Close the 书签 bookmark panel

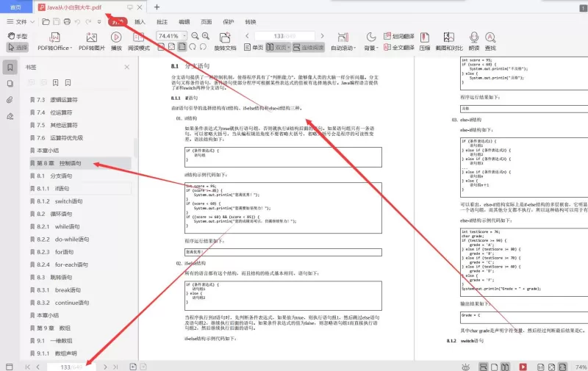(126, 67)
